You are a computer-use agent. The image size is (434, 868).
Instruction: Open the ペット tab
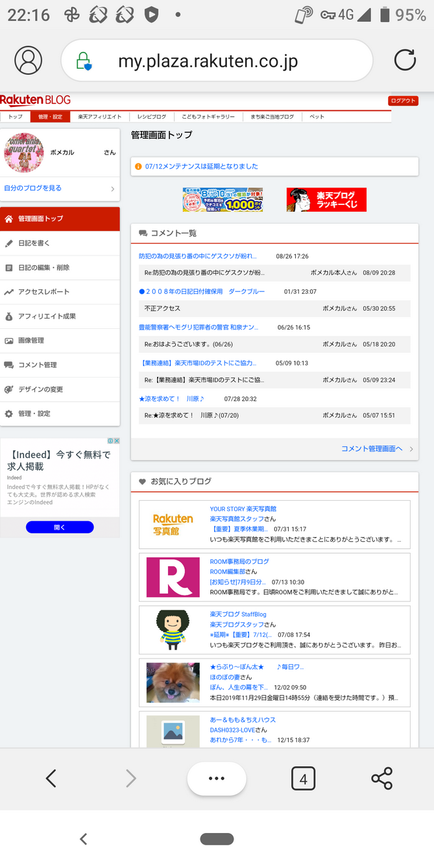[317, 117]
